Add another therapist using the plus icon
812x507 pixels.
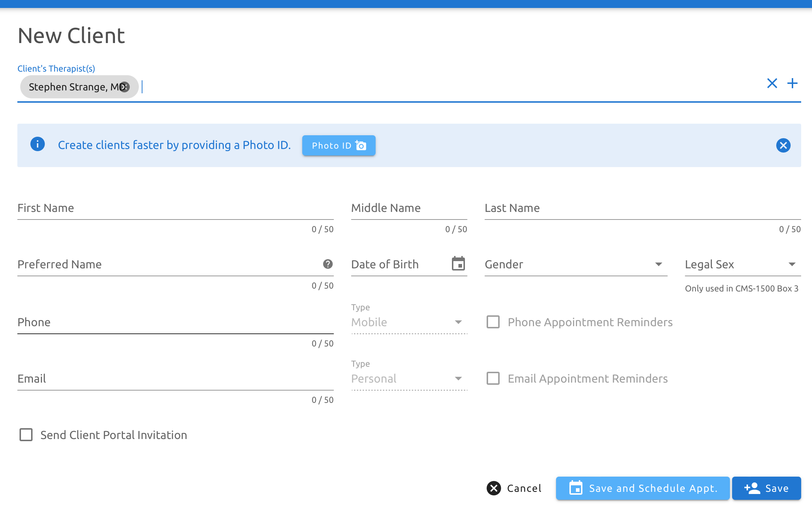tap(792, 83)
